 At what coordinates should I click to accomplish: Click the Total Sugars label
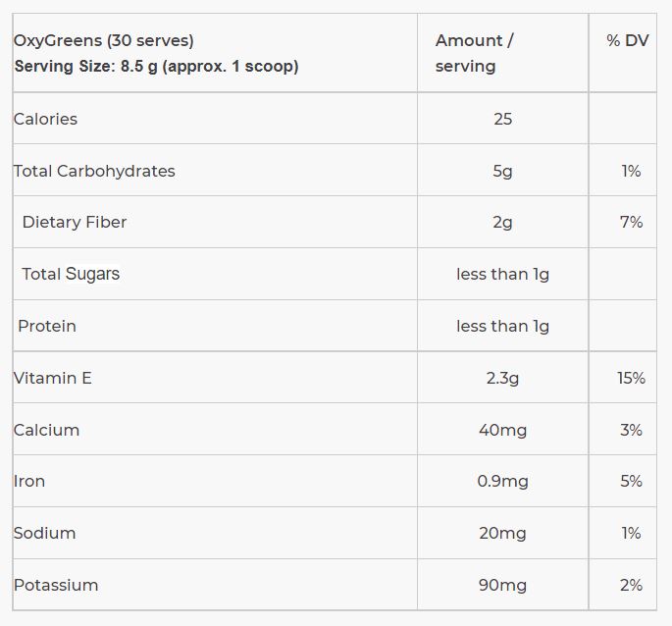click(x=71, y=275)
